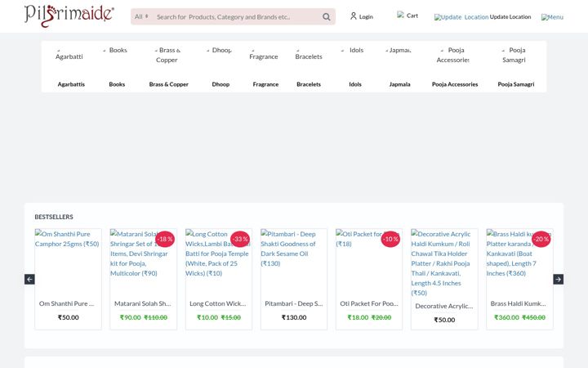Click the ₹18.00 Oti Packet price
This screenshot has height=368, width=588.
pos(358,317)
